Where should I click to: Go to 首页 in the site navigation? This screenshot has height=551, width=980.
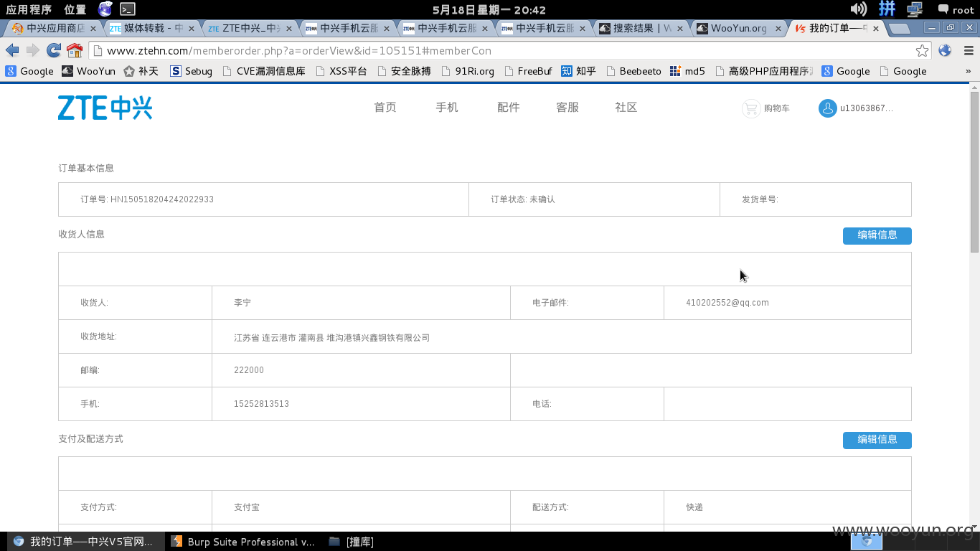coord(385,108)
